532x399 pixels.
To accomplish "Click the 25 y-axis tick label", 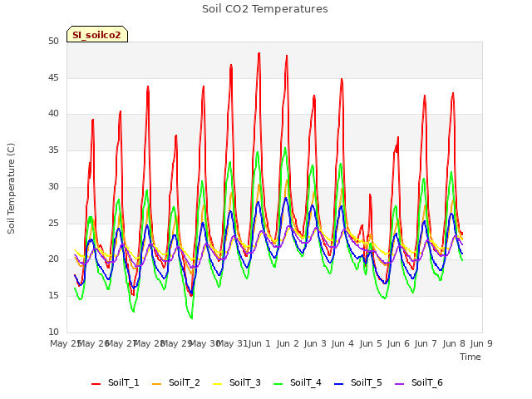I will point(53,224).
